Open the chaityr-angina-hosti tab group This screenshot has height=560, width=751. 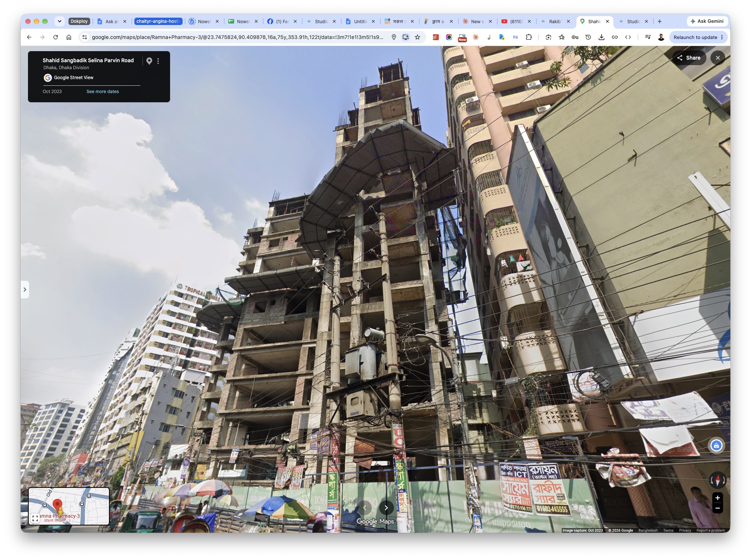(x=158, y=21)
